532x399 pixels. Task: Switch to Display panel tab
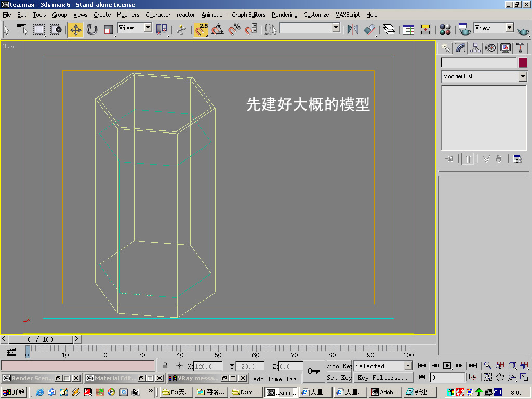click(x=505, y=48)
